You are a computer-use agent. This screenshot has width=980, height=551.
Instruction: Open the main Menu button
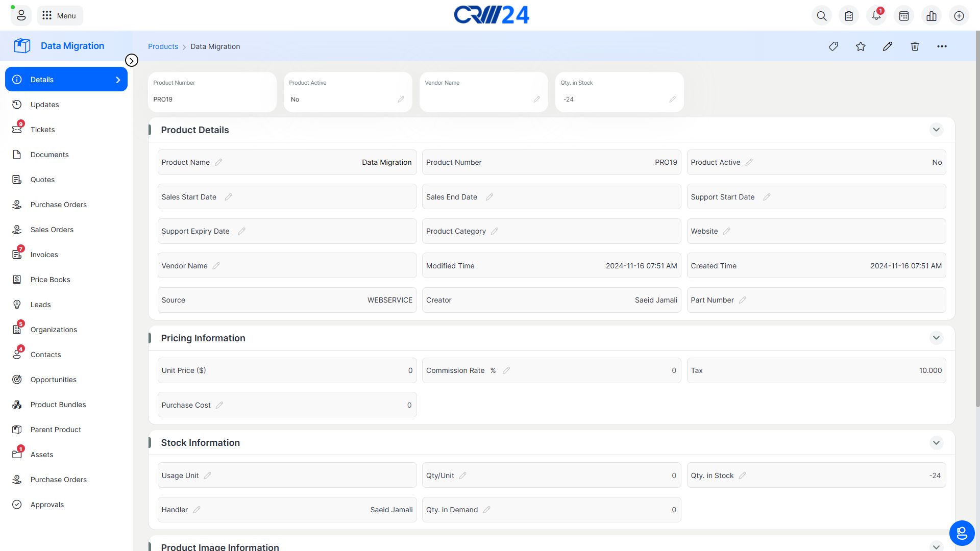point(60,16)
